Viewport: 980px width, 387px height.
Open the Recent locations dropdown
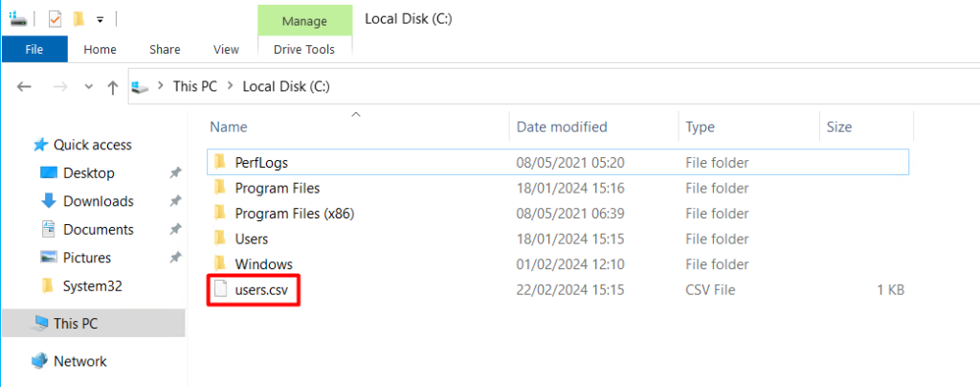tap(89, 86)
